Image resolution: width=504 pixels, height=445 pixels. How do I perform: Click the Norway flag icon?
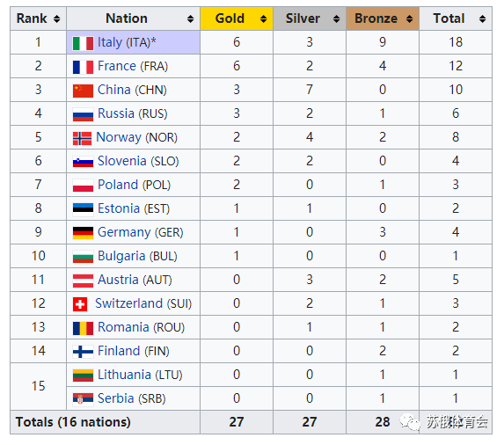(82, 138)
